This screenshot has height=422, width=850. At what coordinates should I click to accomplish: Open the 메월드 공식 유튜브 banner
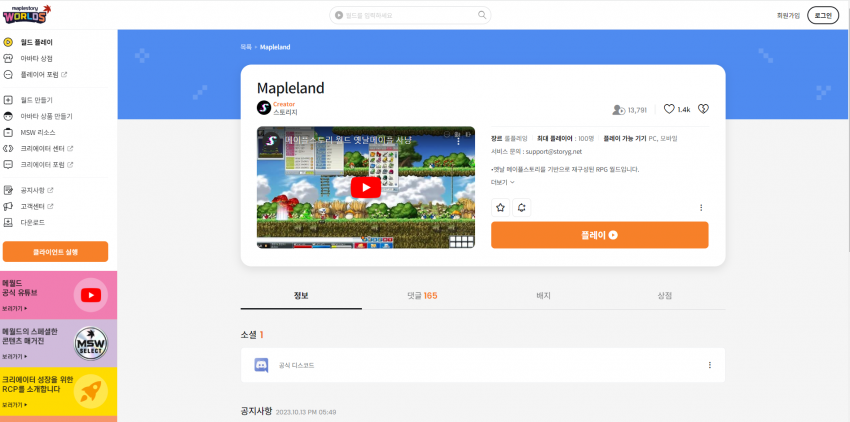pyautogui.click(x=59, y=295)
